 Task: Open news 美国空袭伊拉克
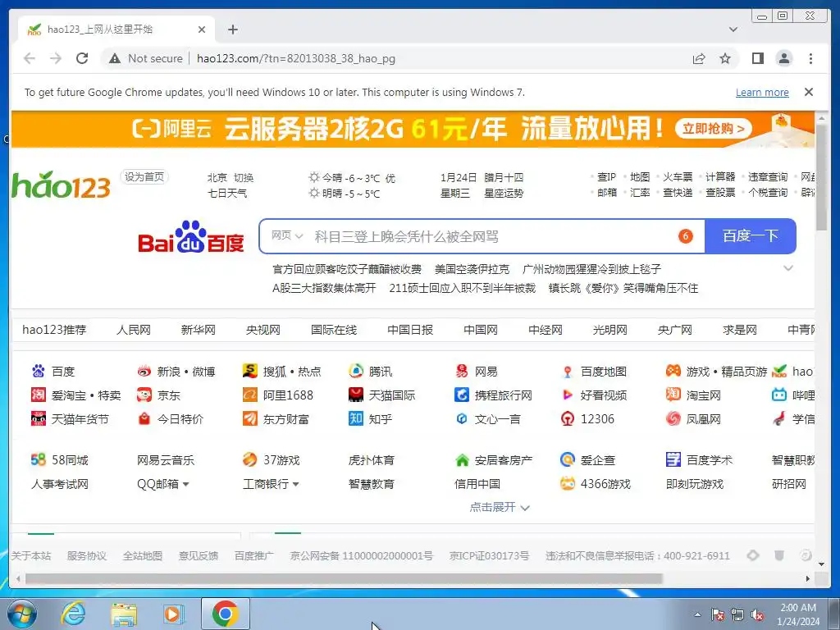pyautogui.click(x=472, y=269)
